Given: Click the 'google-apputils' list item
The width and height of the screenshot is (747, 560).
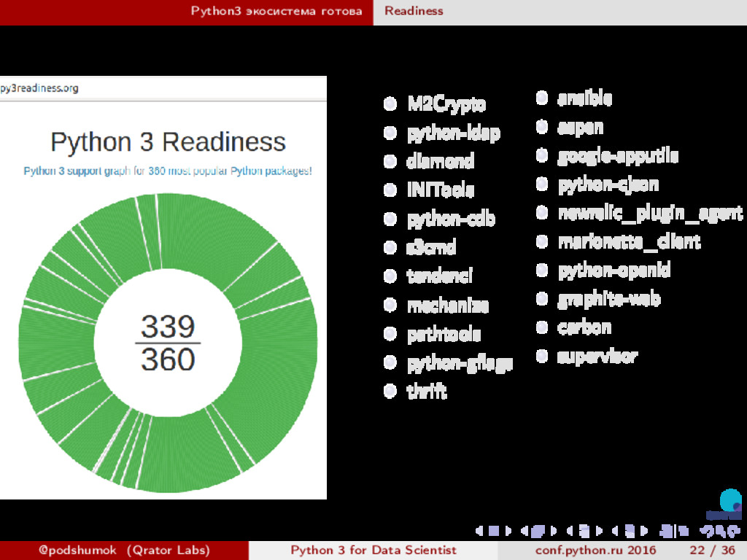Looking at the screenshot, I should [x=618, y=156].
